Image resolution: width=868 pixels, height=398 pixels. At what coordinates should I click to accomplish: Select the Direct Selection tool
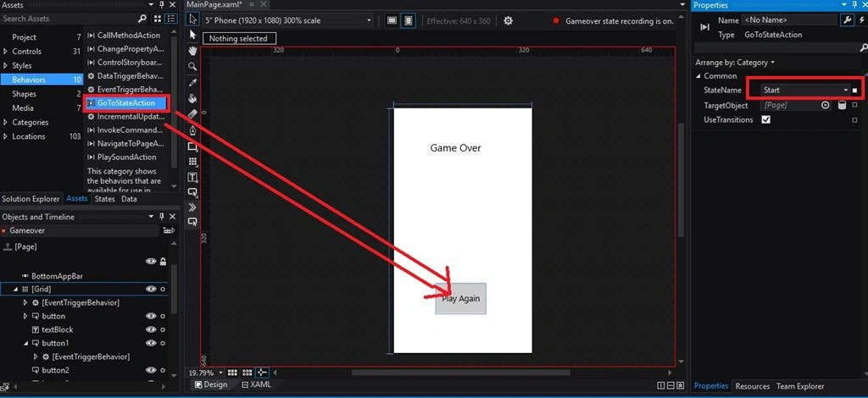[x=192, y=34]
